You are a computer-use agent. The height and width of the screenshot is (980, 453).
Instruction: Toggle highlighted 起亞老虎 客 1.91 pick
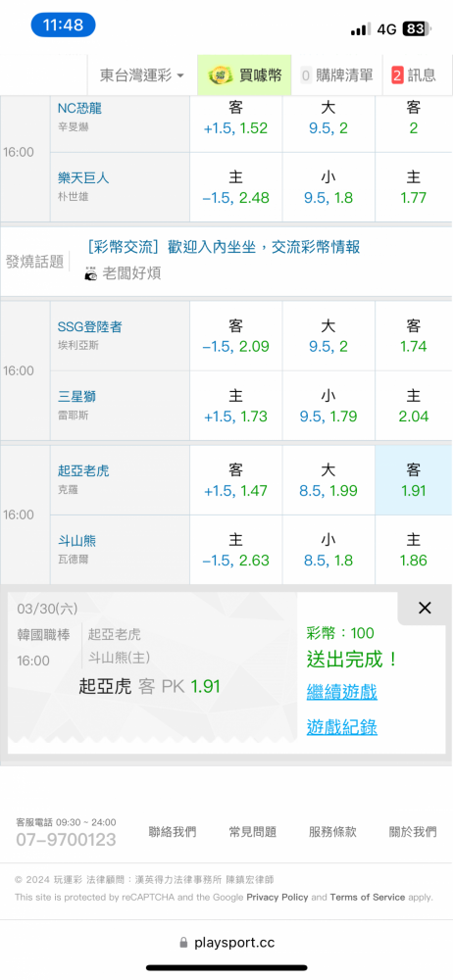click(x=414, y=480)
